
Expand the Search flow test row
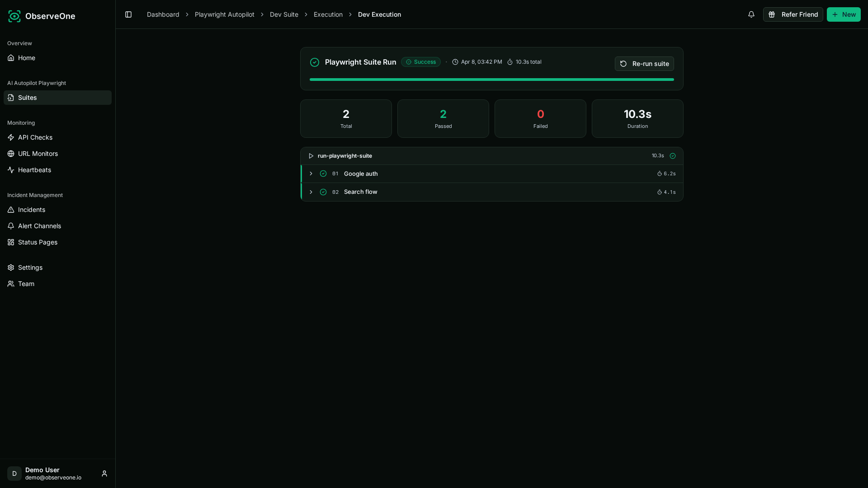311,192
